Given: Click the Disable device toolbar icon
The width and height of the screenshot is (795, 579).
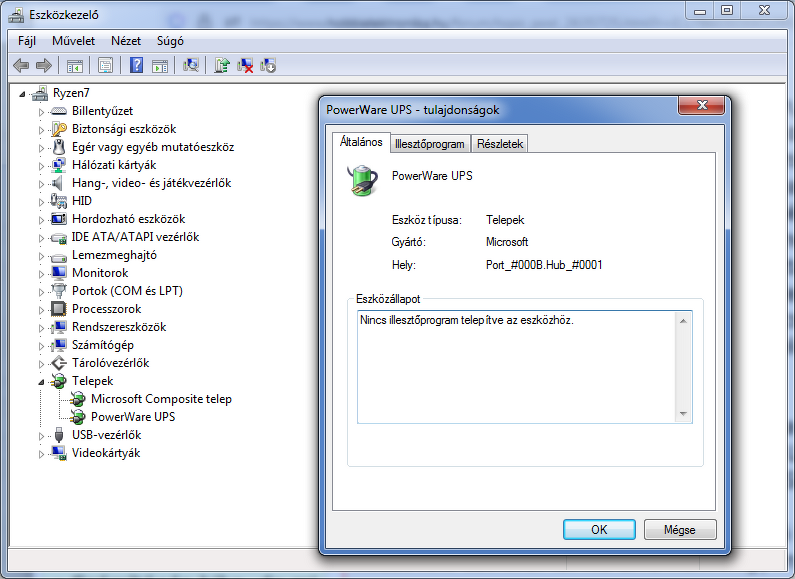Looking at the screenshot, I should 268,65.
